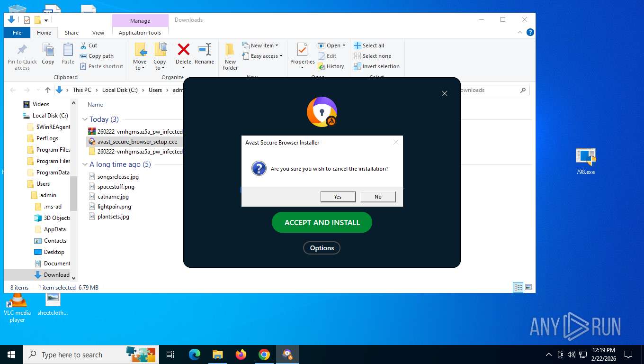
Task: Click the Name column header
Action: click(x=95, y=105)
